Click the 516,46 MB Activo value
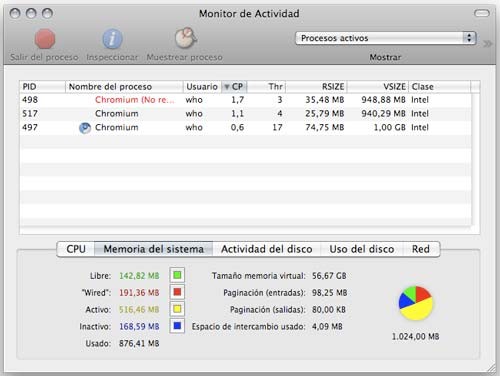 pyautogui.click(x=139, y=310)
